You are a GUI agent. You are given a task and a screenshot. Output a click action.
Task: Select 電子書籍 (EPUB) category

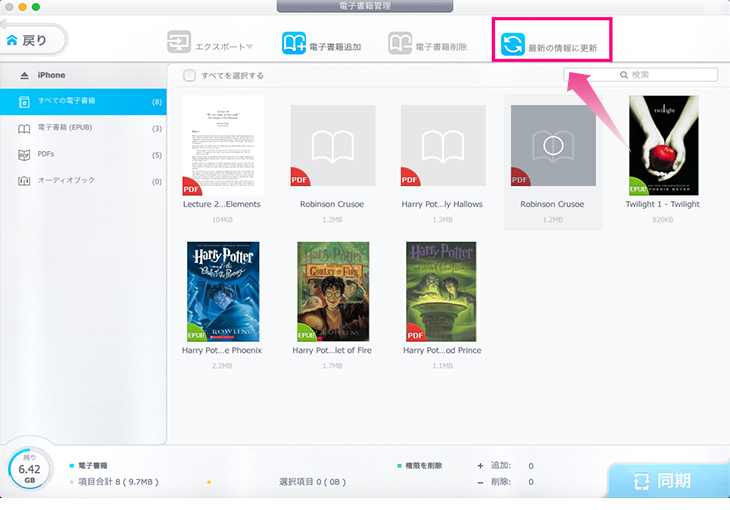click(x=83, y=128)
